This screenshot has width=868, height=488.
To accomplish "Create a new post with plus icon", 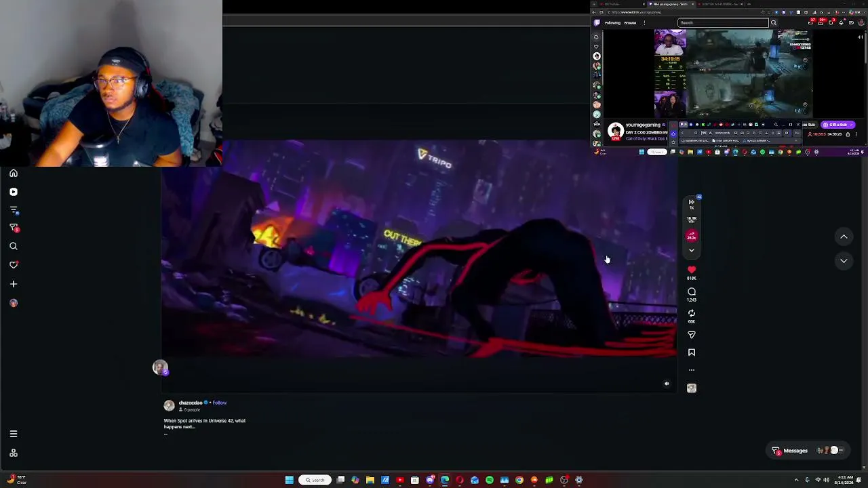I will point(14,284).
